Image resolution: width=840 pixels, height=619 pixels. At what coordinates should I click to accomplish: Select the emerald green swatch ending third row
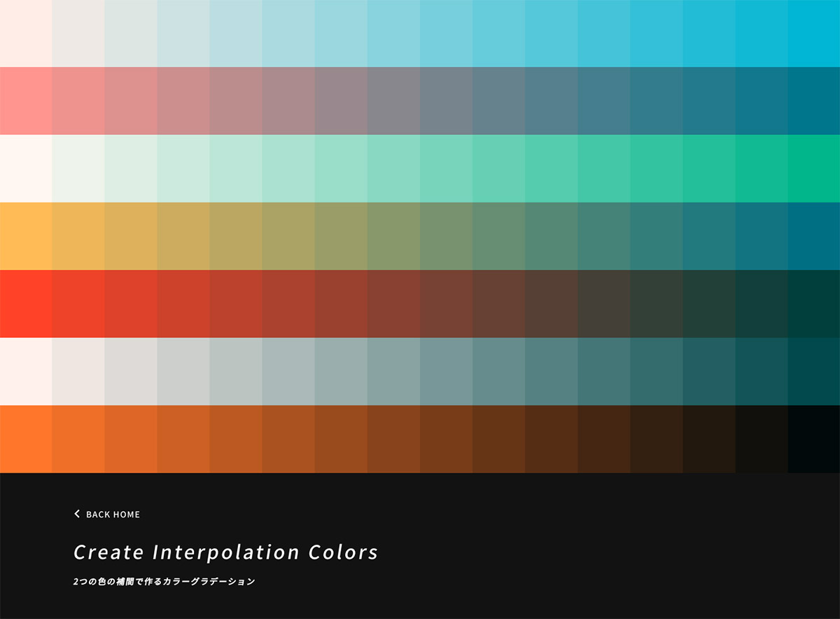click(813, 169)
